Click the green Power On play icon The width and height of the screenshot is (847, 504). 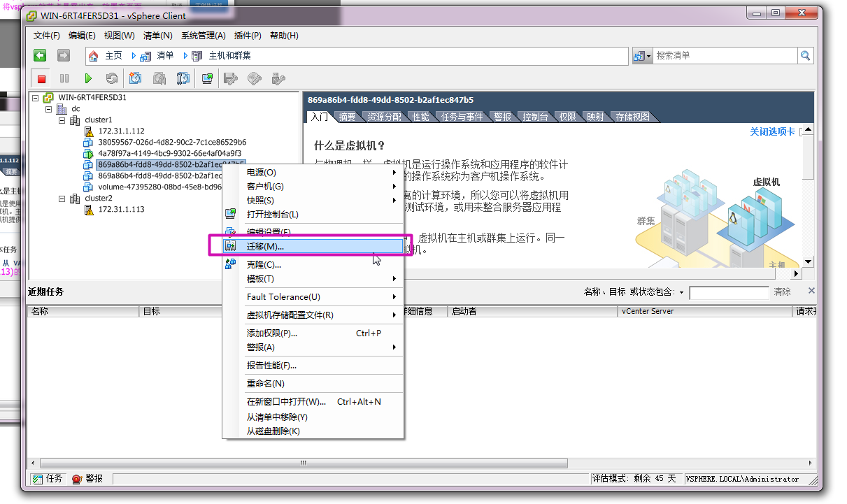(x=88, y=79)
